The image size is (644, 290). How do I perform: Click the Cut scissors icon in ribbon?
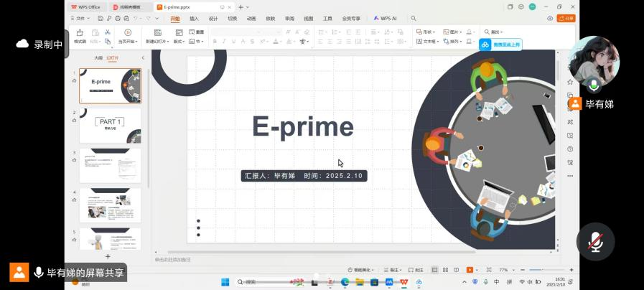click(x=107, y=32)
